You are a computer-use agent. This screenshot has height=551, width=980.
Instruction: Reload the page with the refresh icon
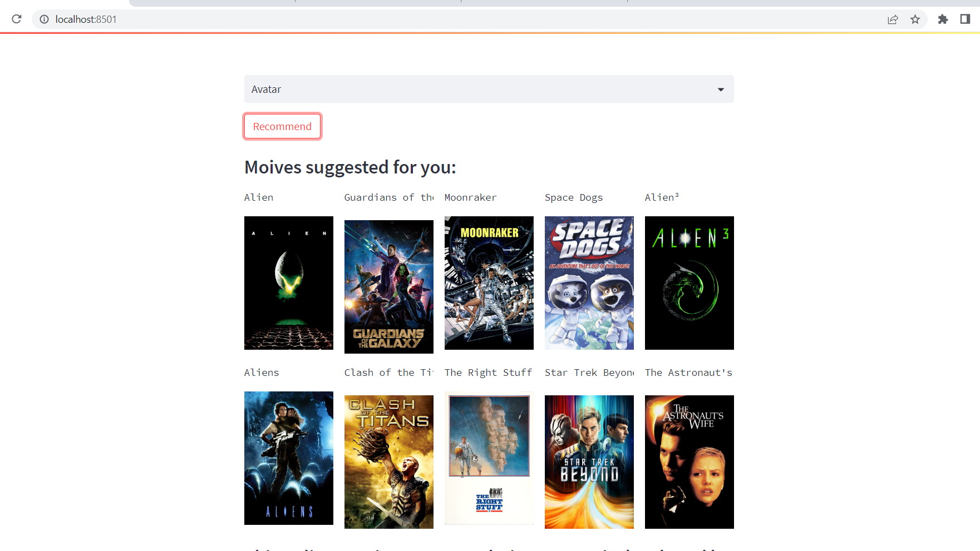pos(17,19)
